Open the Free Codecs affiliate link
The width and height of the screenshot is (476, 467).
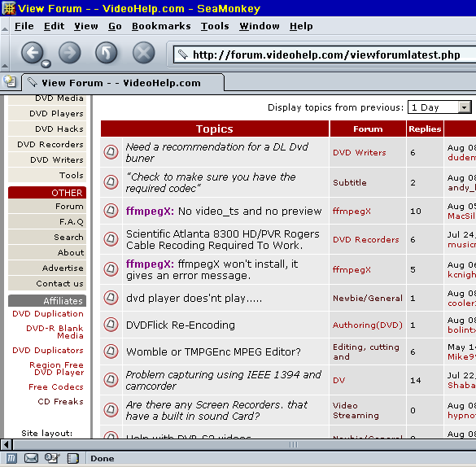coord(56,387)
